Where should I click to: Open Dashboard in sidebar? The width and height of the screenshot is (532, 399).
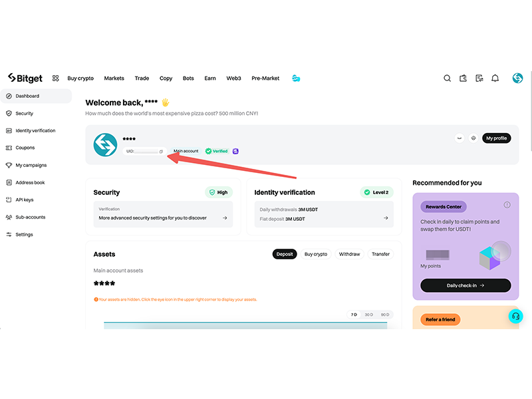[x=36, y=96]
